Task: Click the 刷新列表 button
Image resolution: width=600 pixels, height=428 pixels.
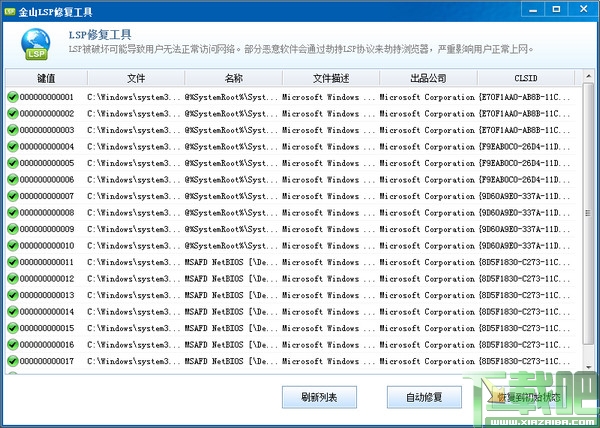Action: [319, 397]
